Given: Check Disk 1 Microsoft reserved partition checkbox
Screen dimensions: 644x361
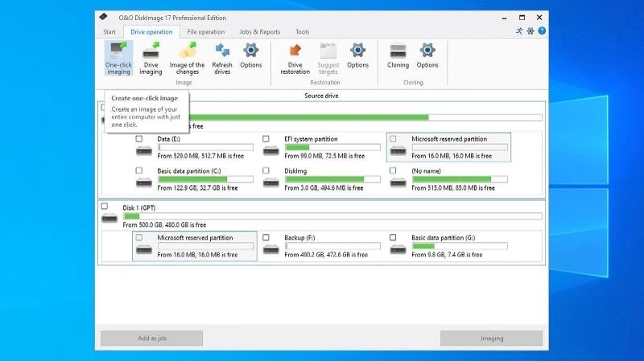Looking at the screenshot, I should 138,237.
